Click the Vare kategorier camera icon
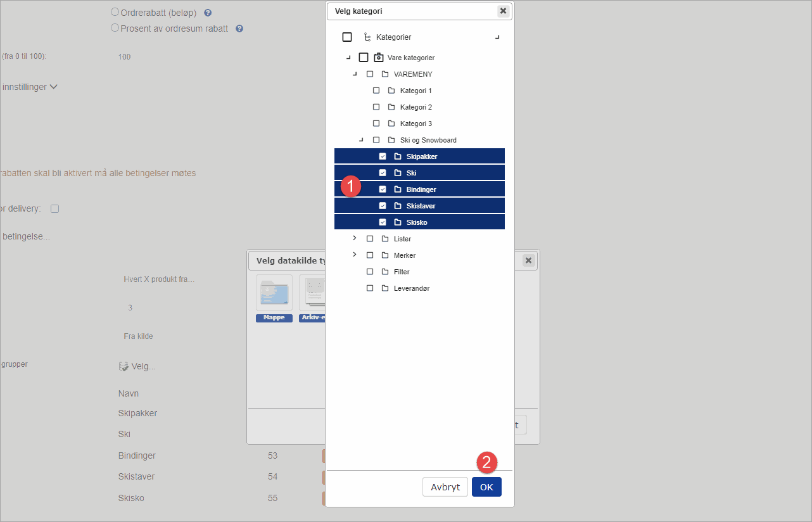Screen dimensions: 812x522 tap(379, 58)
